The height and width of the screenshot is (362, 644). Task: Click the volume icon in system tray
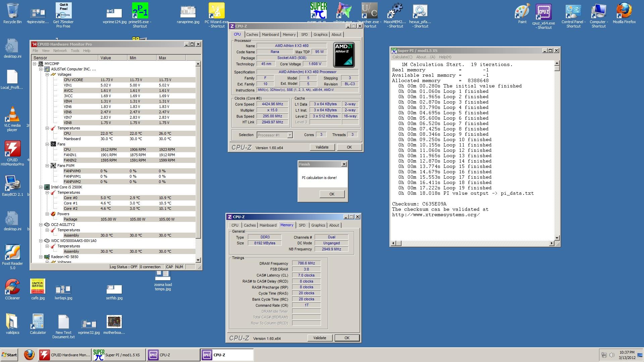[612, 355]
